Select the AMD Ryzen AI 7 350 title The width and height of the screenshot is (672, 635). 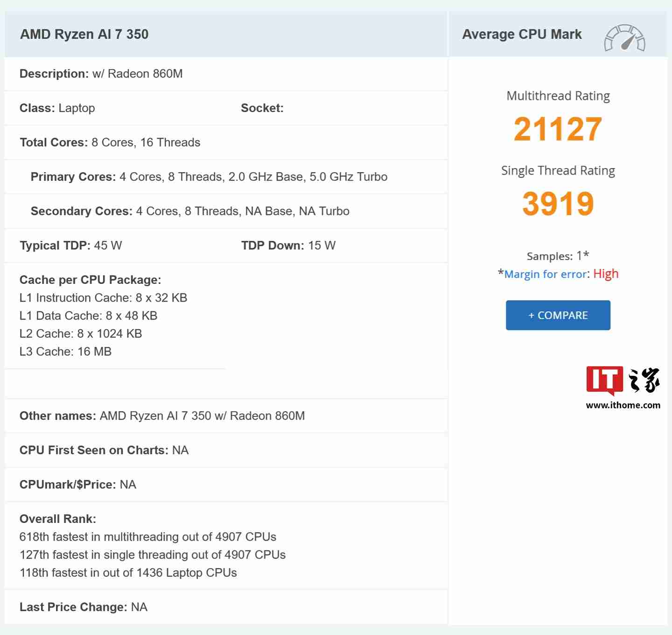(x=85, y=34)
